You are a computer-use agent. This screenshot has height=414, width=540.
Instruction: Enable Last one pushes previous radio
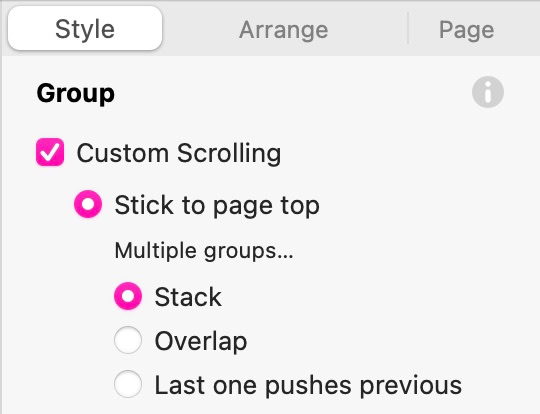click(x=128, y=384)
